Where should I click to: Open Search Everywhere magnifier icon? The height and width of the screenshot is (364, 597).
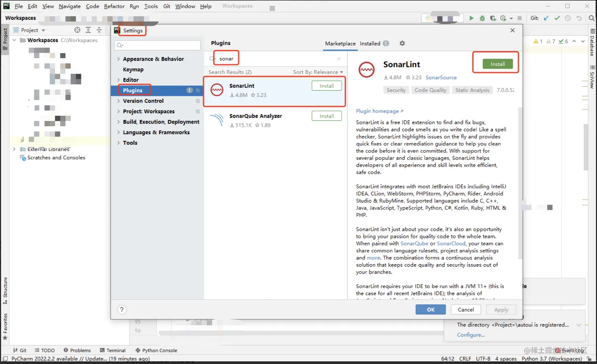(591, 18)
